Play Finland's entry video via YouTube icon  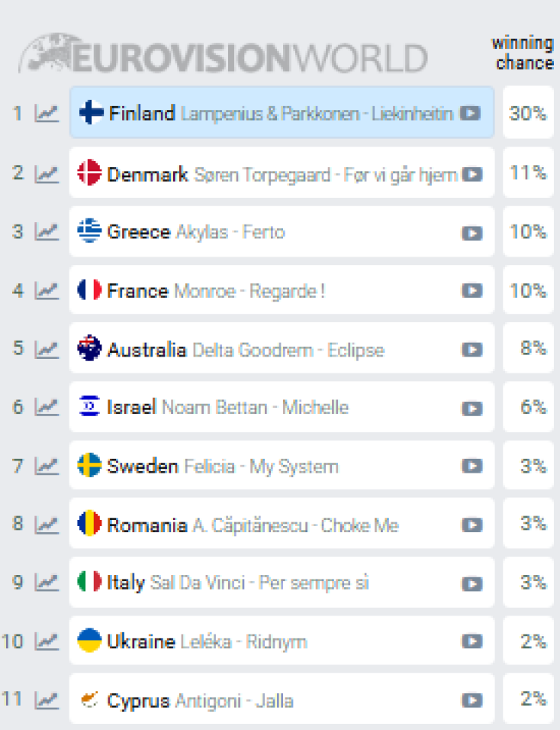click(x=472, y=114)
